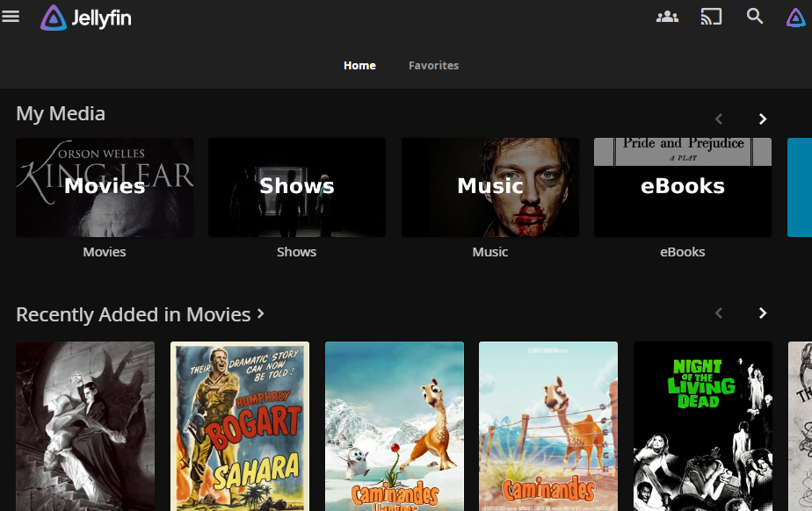Open the hamburger navigation menu
This screenshot has width=812, height=511.
click(x=11, y=17)
